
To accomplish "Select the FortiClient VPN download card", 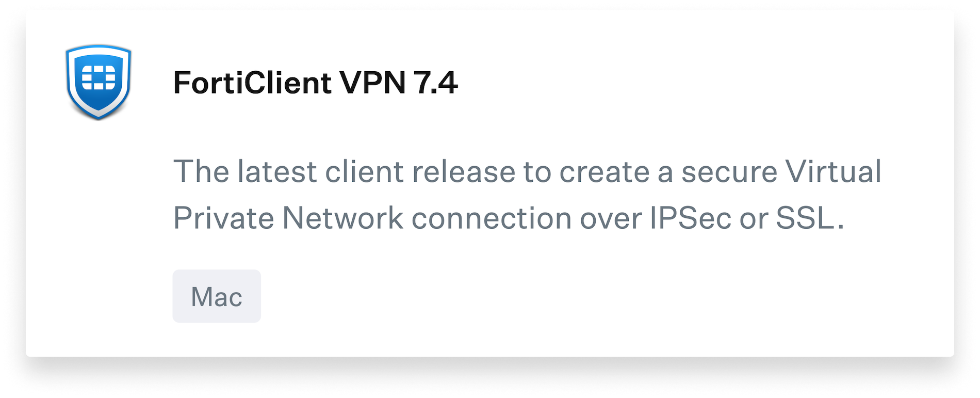I will click(x=490, y=184).
